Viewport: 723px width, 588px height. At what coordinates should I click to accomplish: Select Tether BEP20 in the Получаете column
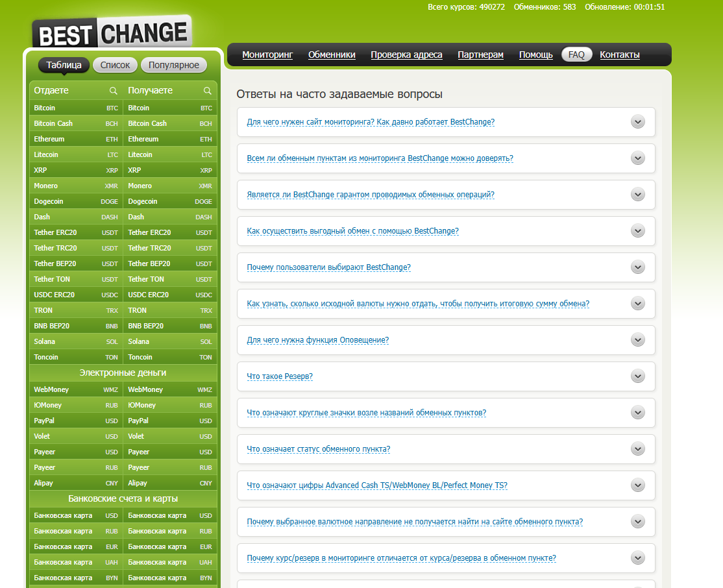tap(170, 263)
